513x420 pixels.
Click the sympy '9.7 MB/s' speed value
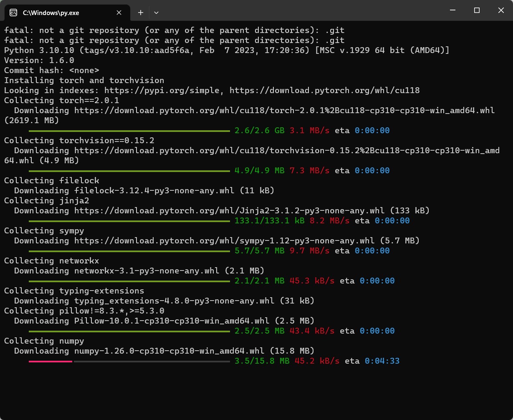(x=310, y=251)
